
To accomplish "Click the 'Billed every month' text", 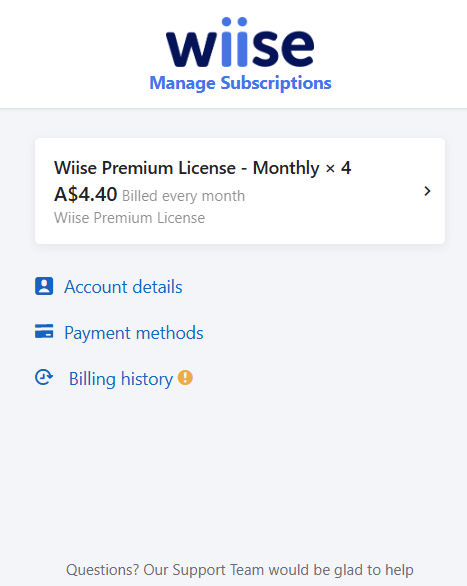I will pyautogui.click(x=183, y=196).
